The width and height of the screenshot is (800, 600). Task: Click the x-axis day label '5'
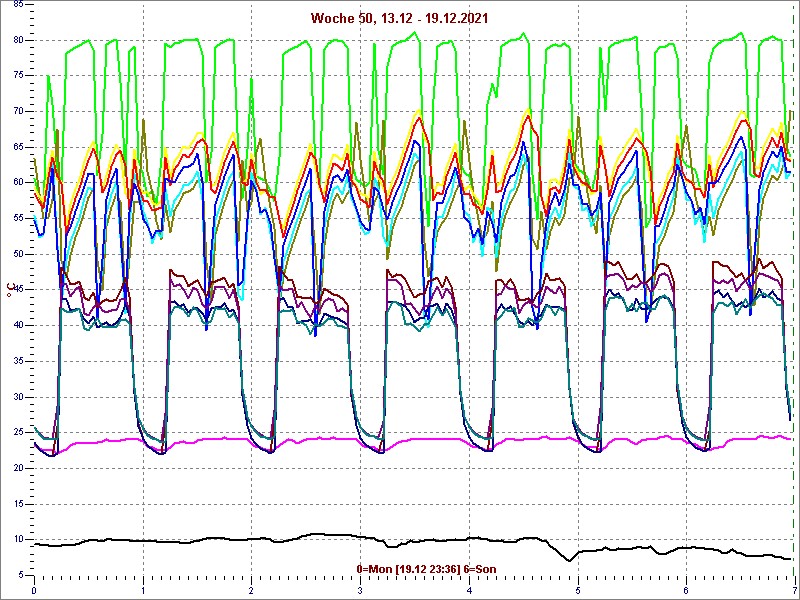[x=578, y=591]
